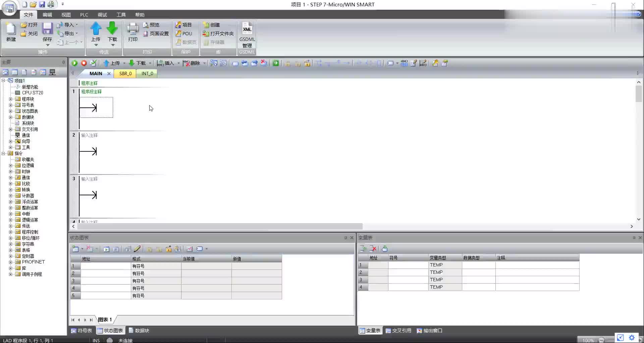Click the large blue Upload arrow in the ribbon

point(96,28)
